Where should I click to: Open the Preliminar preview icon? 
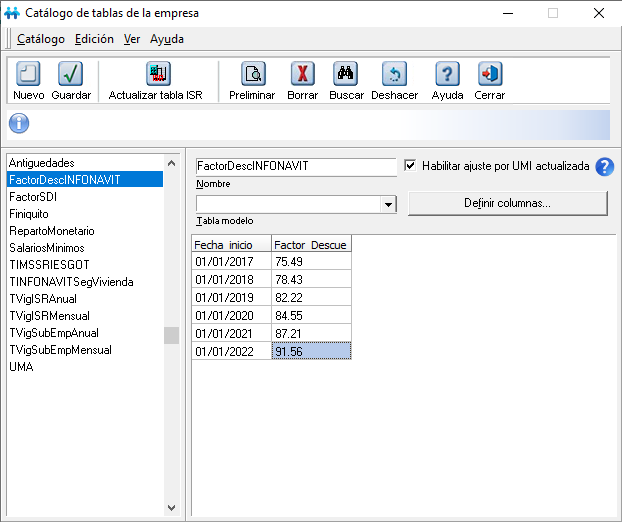(253, 74)
